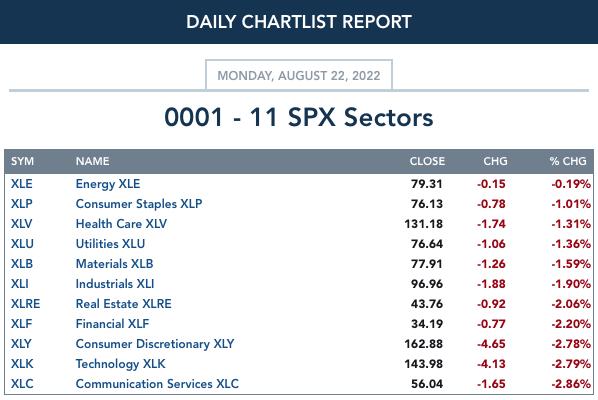Select the XLV symbol
Screen dimensions: 598x400
tap(21, 224)
